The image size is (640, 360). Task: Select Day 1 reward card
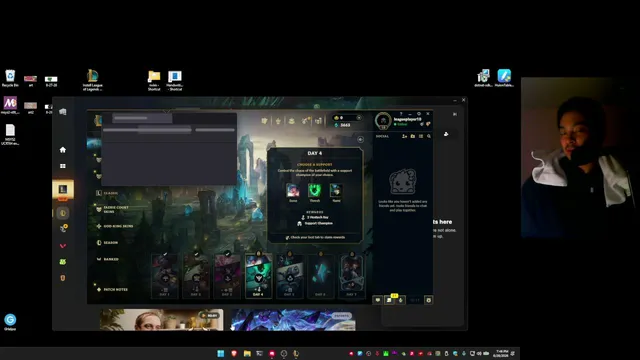(x=164, y=276)
